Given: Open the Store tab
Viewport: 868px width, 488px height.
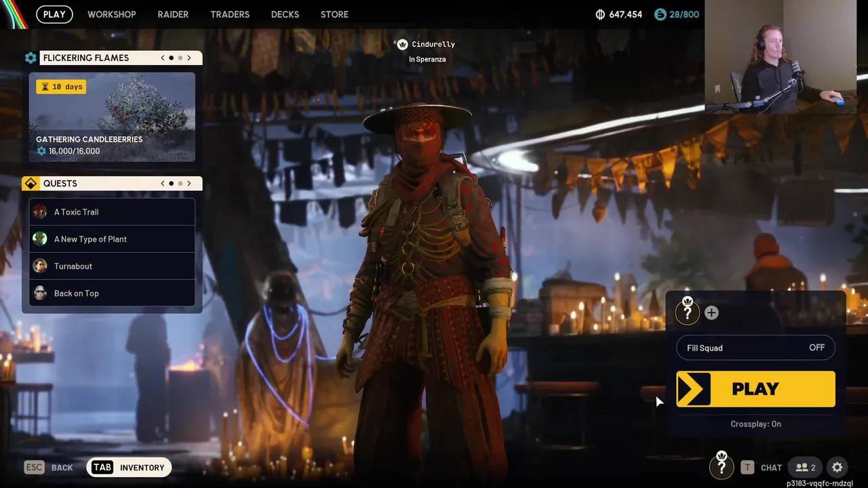Looking at the screenshot, I should [334, 14].
